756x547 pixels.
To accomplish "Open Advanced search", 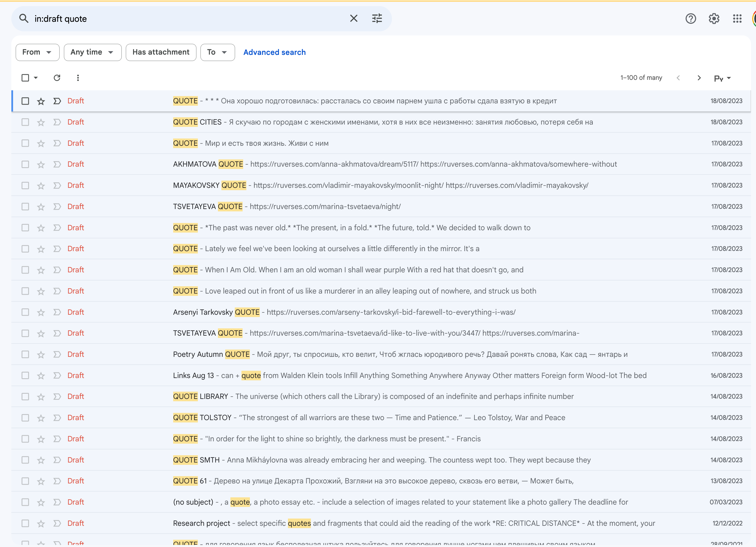I will click(274, 52).
